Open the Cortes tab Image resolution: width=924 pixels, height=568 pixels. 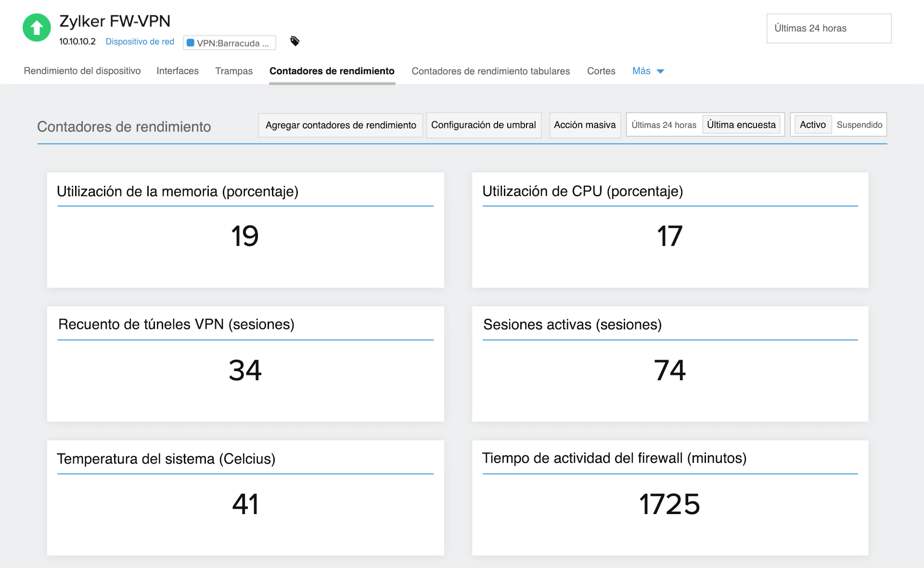pos(601,71)
